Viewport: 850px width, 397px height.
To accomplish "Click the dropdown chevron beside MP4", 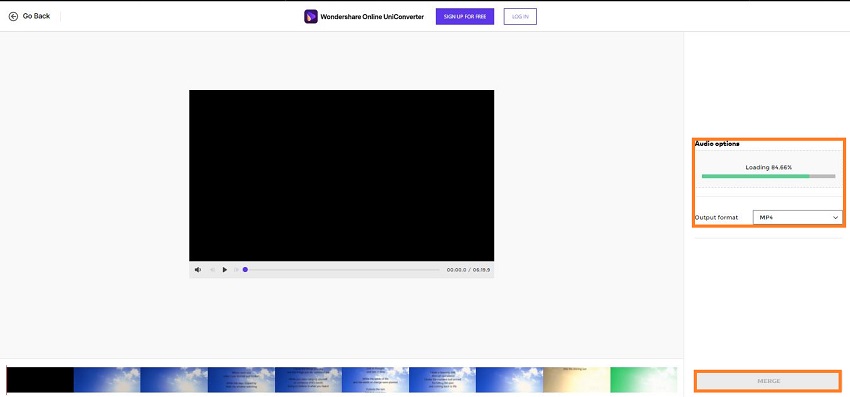I will (x=835, y=217).
